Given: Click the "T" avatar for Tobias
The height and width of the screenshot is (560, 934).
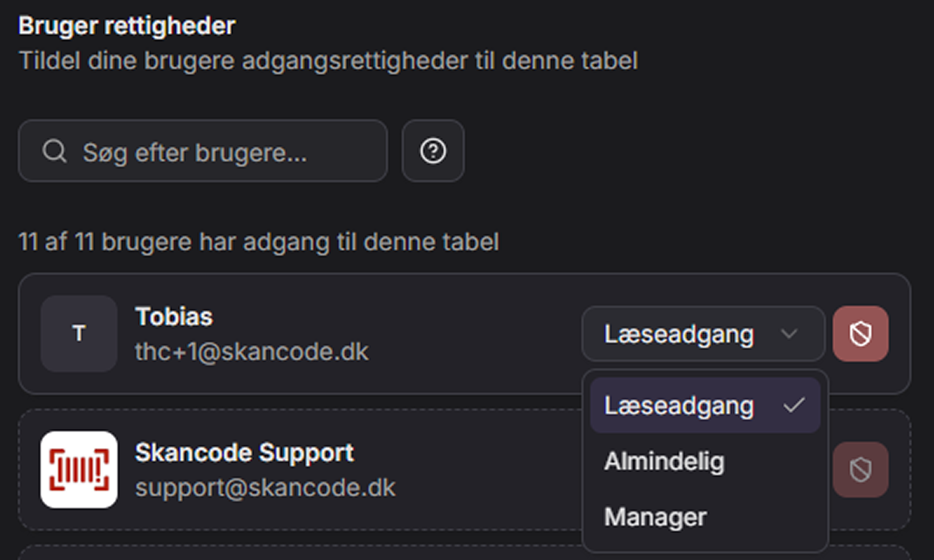Looking at the screenshot, I should (x=79, y=334).
